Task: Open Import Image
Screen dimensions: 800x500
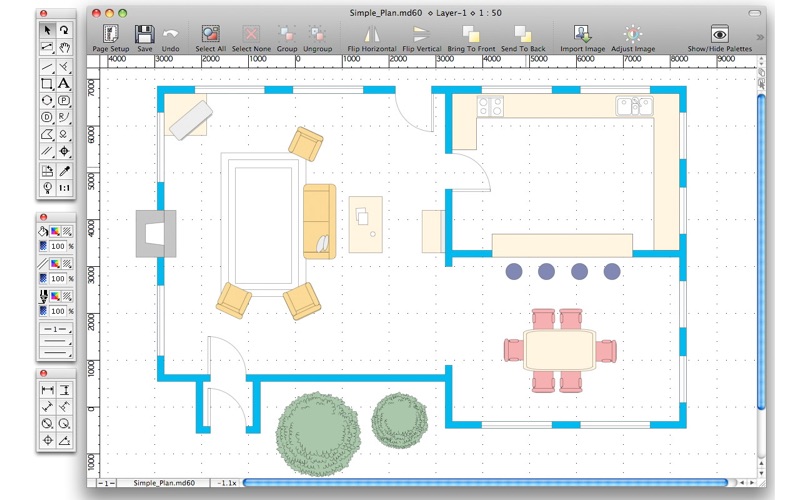Action: coord(582,38)
